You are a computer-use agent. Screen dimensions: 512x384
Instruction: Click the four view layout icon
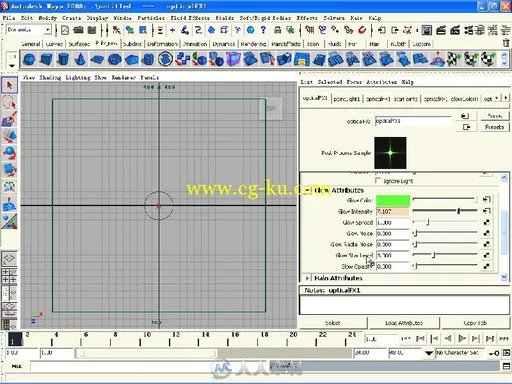9,276
